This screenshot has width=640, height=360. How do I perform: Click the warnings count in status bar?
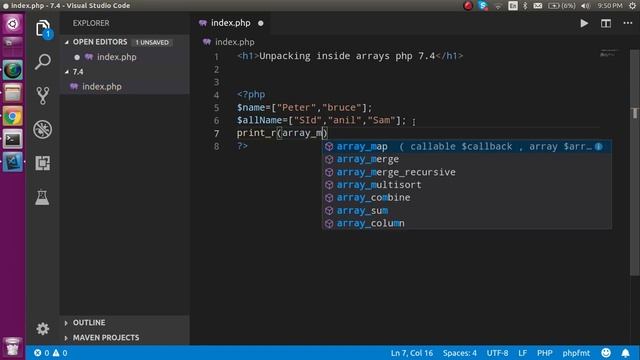[60, 353]
